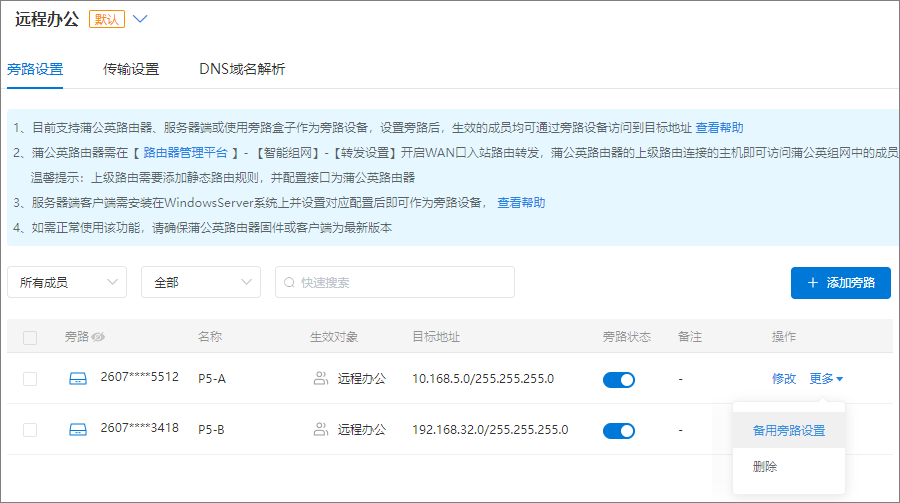Click the 生效对象 column header
Viewport: 900px width, 503px height.
tap(334, 336)
